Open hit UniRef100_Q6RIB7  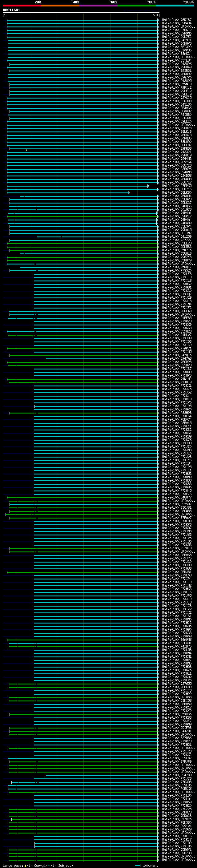click(x=177, y=20)
